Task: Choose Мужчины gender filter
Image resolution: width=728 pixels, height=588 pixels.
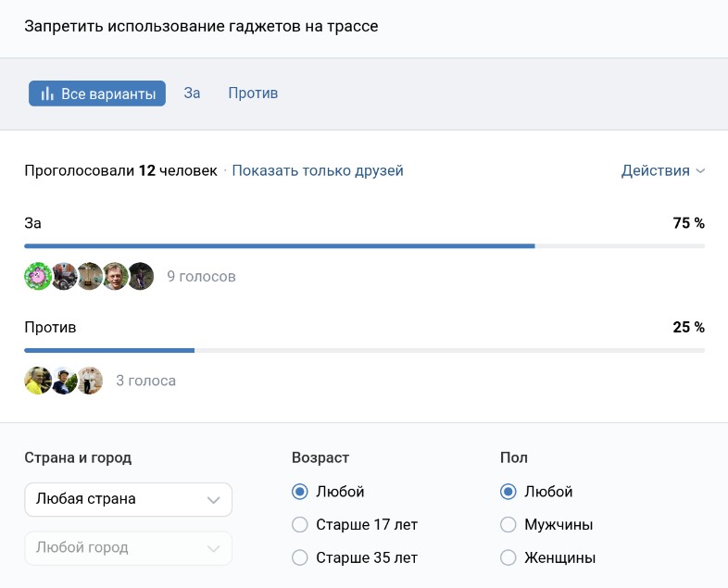Action: point(508,525)
